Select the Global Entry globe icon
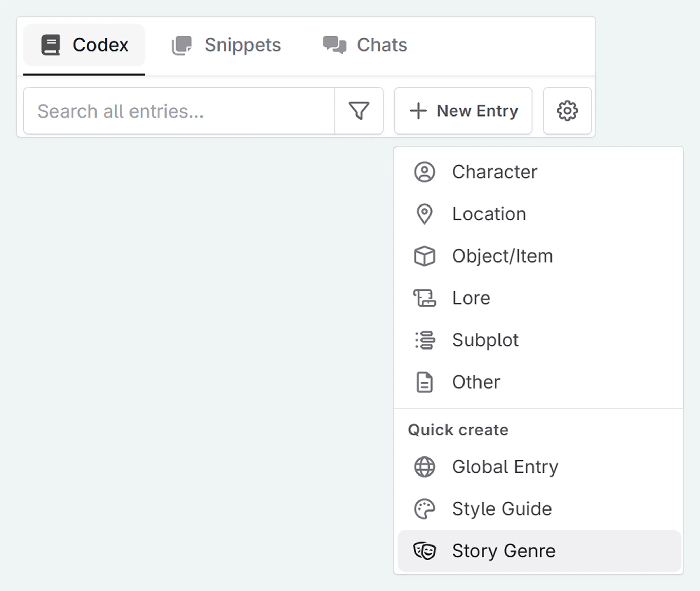This screenshot has height=591, width=700. pos(424,466)
